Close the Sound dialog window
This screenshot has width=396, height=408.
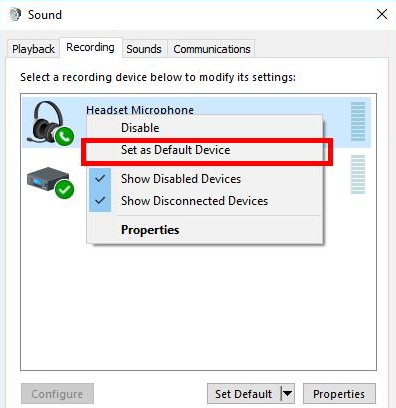(x=382, y=14)
